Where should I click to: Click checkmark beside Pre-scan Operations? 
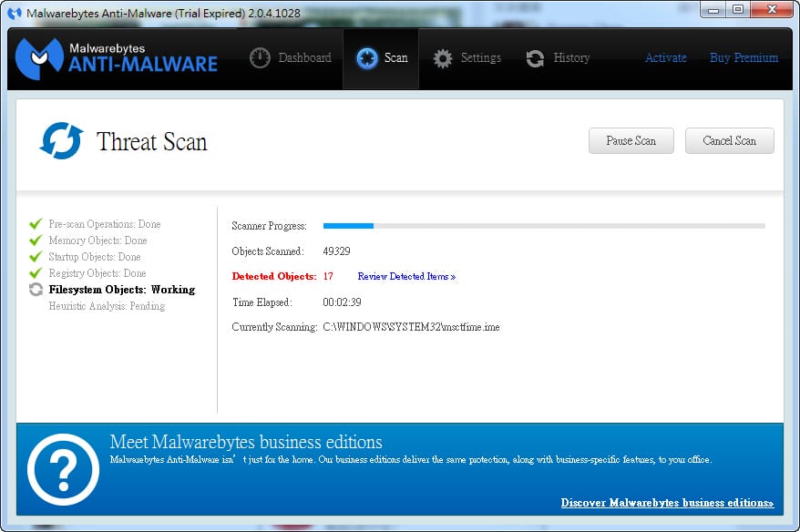pos(36,224)
